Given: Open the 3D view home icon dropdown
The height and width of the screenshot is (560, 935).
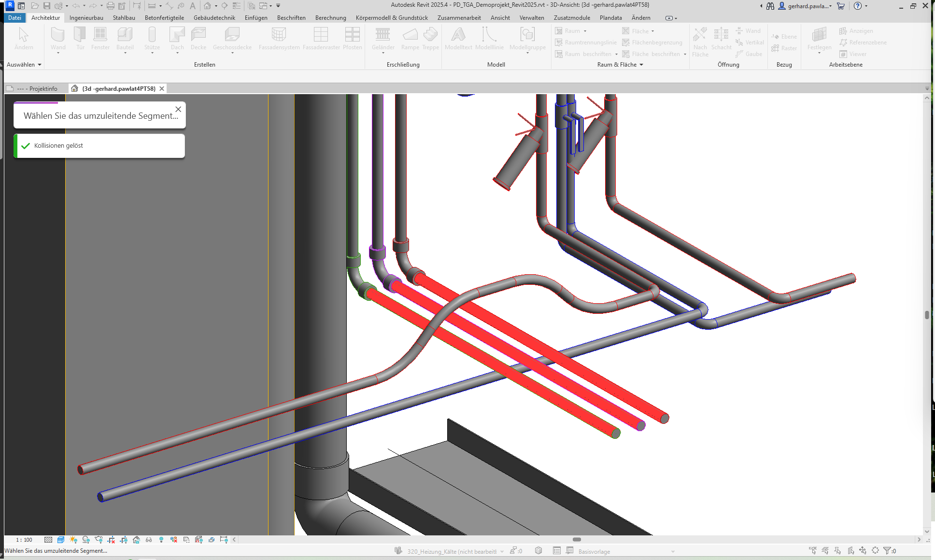Looking at the screenshot, I should [x=216, y=6].
